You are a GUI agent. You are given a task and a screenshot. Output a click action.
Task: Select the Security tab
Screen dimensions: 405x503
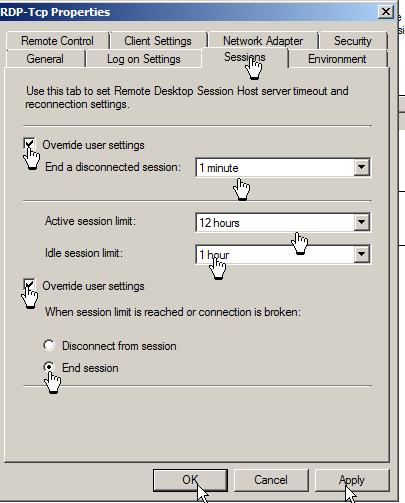point(353,41)
